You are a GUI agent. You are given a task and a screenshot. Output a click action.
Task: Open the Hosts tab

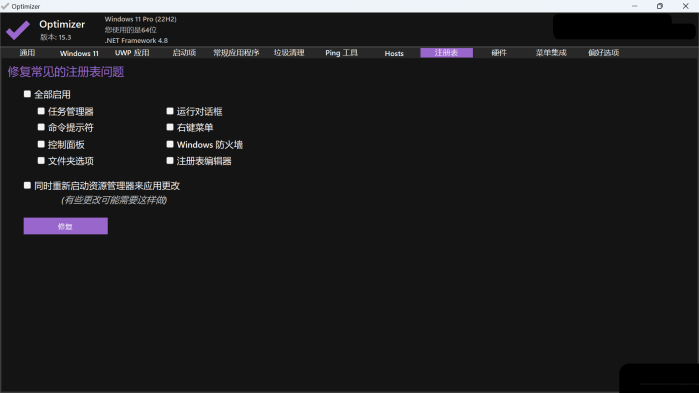pos(394,53)
